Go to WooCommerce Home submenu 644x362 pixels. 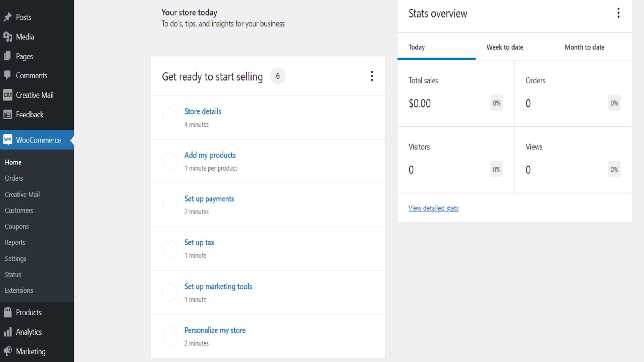13,162
